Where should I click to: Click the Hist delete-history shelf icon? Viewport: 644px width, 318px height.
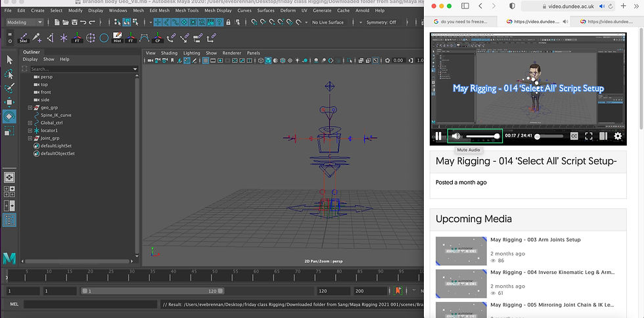pos(118,38)
